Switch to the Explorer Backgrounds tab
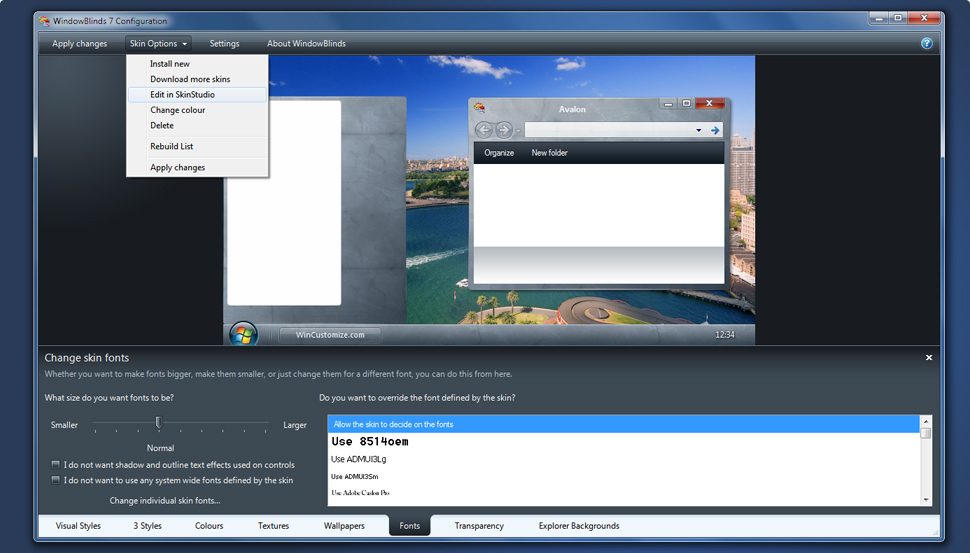Viewport: 970px width, 553px height. click(x=579, y=526)
